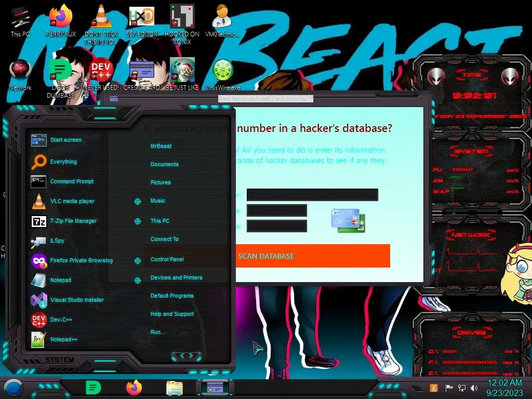The image size is (532, 399).
Task: Click the credit cards image in the form
Action: click(x=348, y=220)
